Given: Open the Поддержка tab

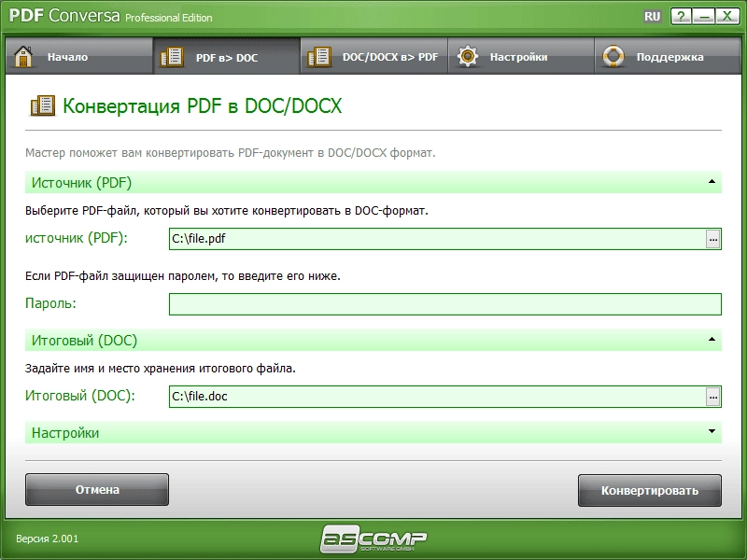Looking at the screenshot, I should 668,56.
